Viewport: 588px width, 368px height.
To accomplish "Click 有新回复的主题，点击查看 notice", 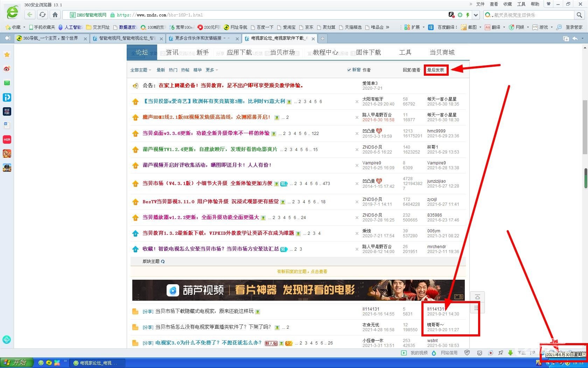I will (x=302, y=272).
